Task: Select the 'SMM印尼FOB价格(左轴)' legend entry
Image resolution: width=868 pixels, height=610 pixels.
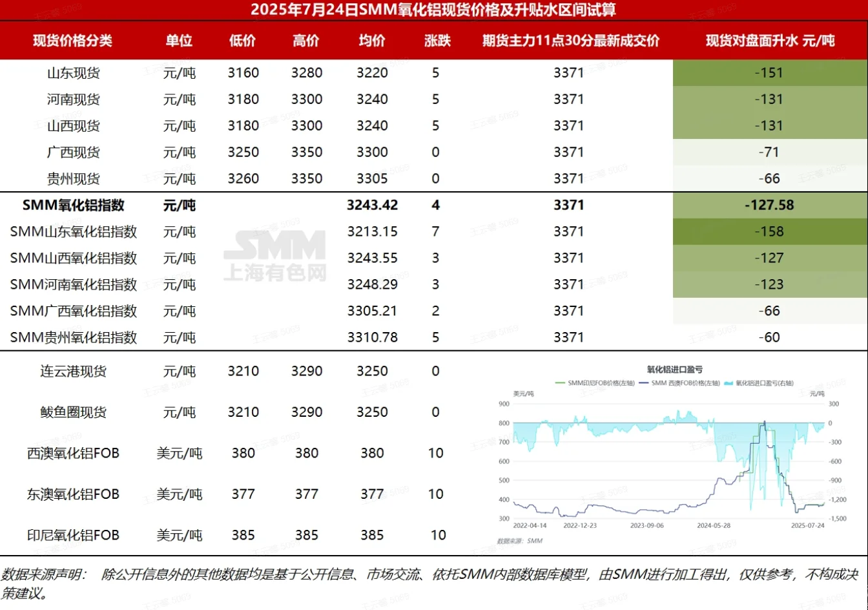Action: pos(595,383)
